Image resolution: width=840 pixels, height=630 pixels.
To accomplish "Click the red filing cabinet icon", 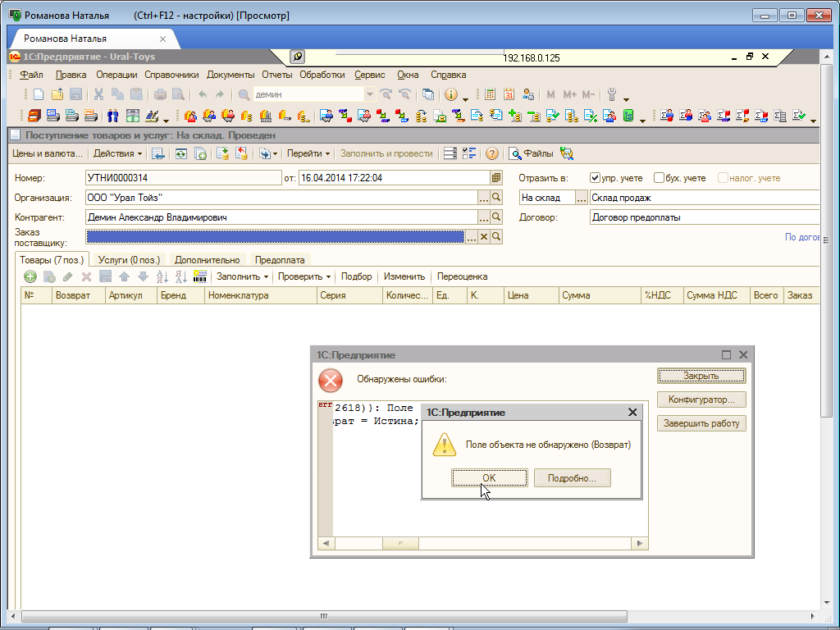I will (34, 115).
